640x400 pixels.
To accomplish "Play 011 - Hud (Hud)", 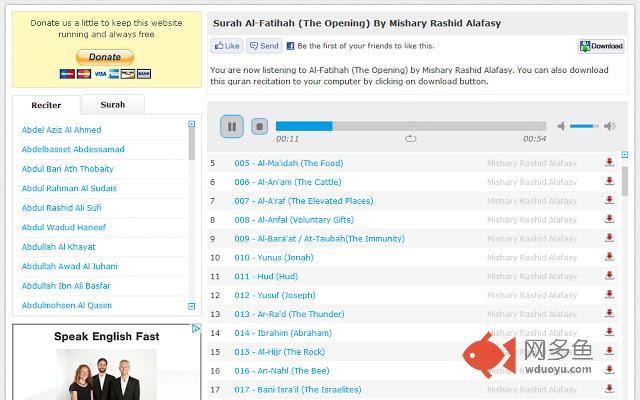I will [266, 276].
